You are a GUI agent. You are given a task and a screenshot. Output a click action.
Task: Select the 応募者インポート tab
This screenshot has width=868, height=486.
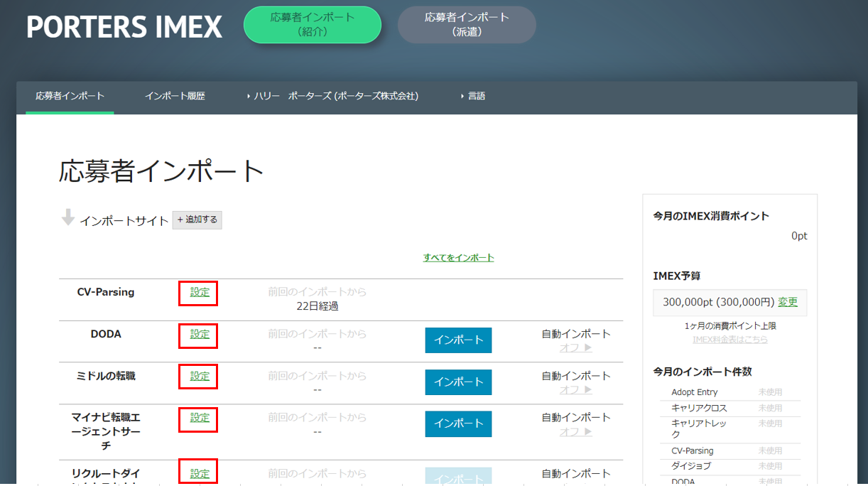[70, 96]
